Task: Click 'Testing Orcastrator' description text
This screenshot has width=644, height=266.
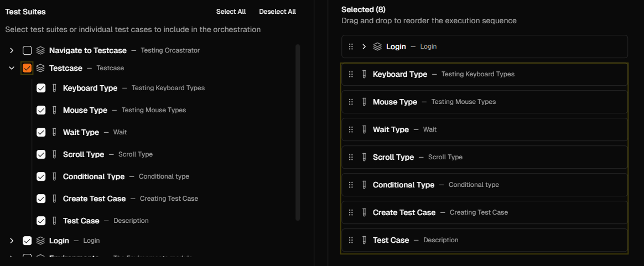Action: 170,50
